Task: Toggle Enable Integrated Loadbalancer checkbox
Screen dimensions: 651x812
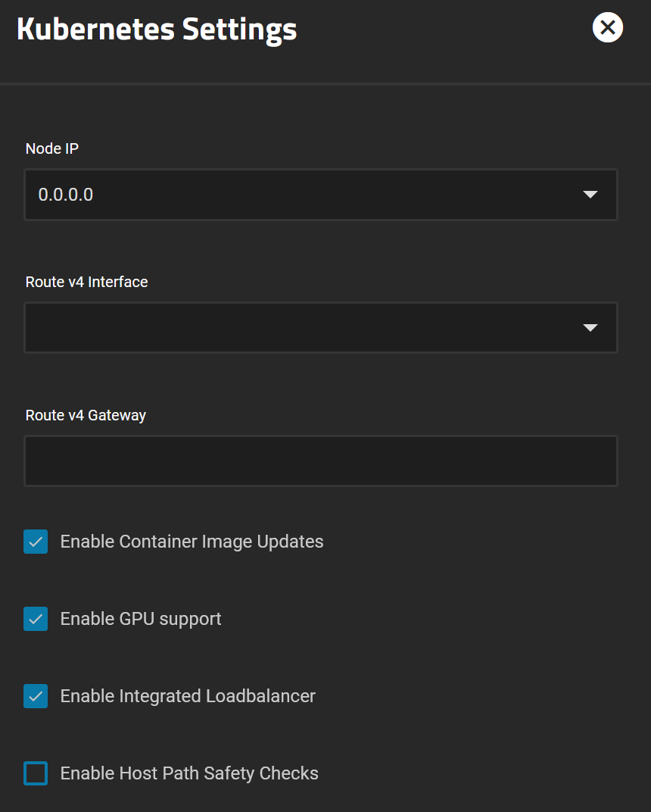Action: (36, 696)
